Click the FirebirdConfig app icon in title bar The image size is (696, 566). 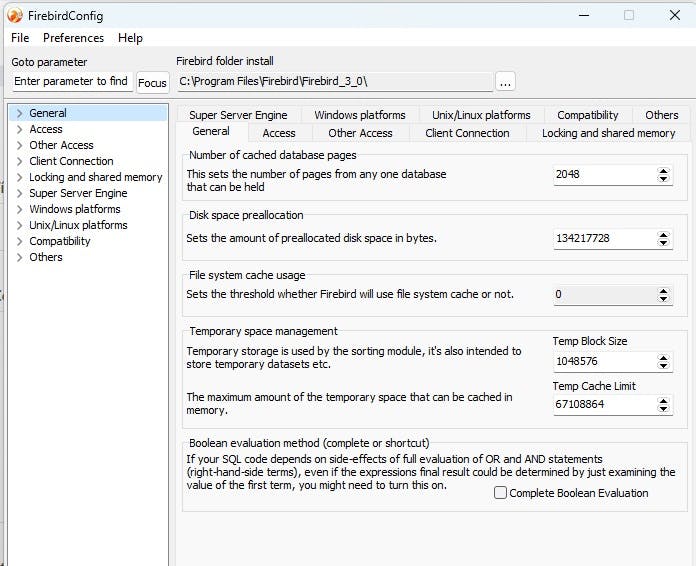[x=15, y=16]
